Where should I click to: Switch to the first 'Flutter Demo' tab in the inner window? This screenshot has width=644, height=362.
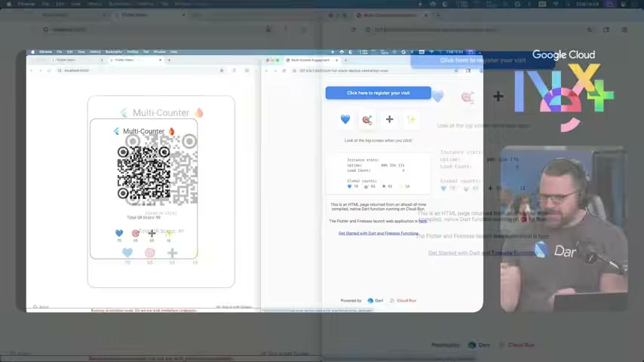78,60
